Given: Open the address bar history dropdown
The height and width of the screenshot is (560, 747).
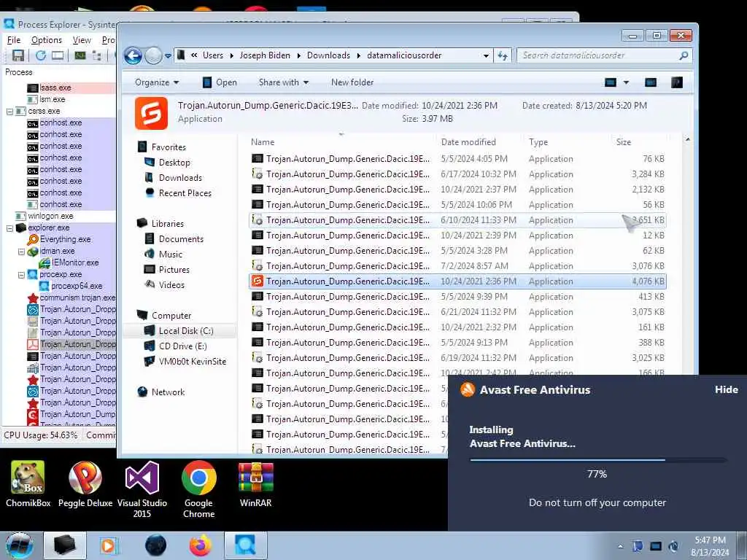Looking at the screenshot, I should click(x=486, y=55).
